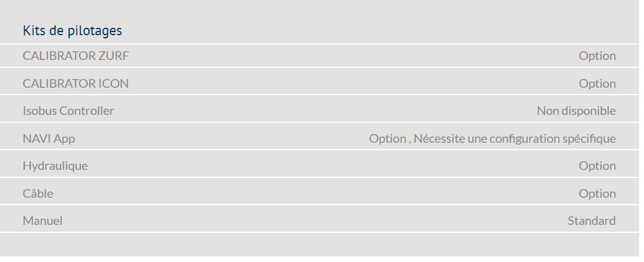644x262 pixels.
Task: Click the Option value for CALIBRATOR ZURF
Action: click(x=597, y=56)
